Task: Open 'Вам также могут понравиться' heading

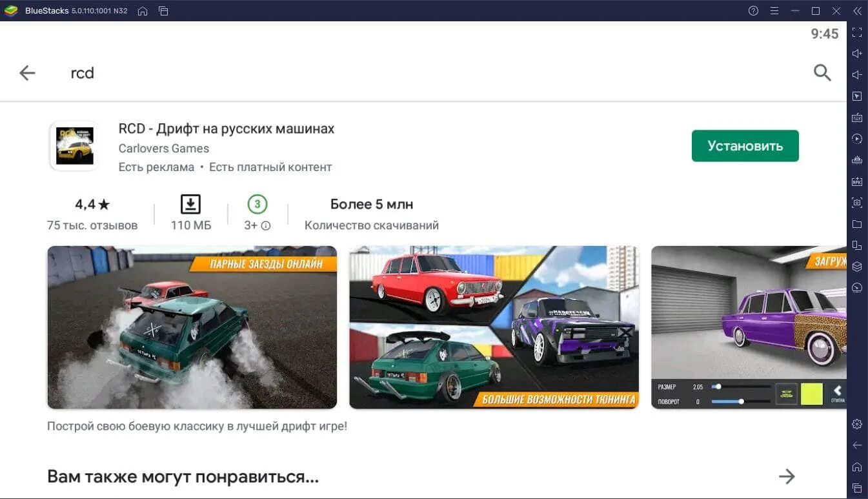Action: coord(183,477)
